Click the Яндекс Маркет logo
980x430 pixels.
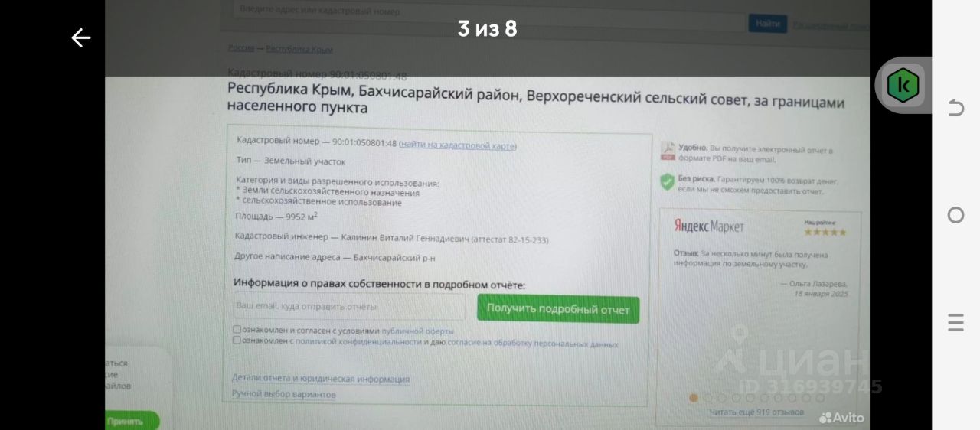[709, 226]
